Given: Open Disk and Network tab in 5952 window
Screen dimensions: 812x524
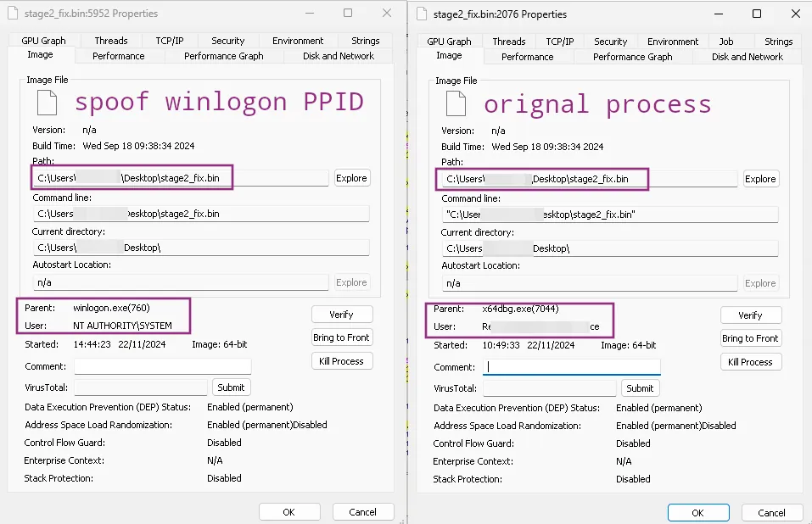Looking at the screenshot, I should [x=339, y=56].
